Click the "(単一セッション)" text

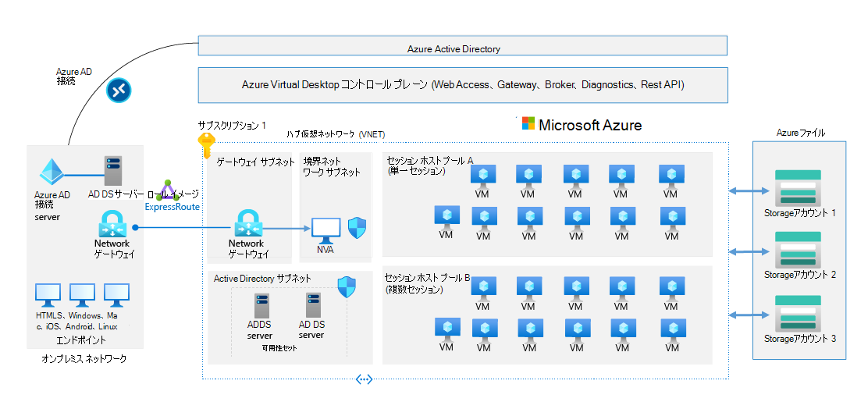pyautogui.click(x=416, y=172)
